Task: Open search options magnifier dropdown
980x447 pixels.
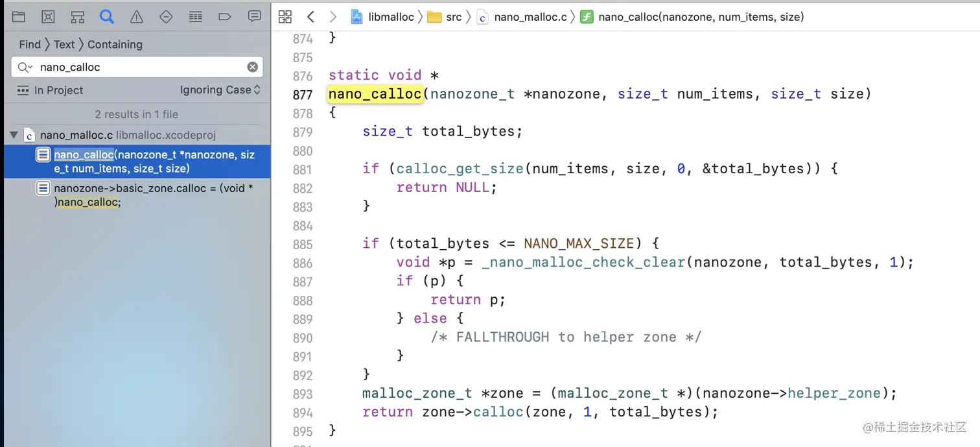Action: point(25,67)
